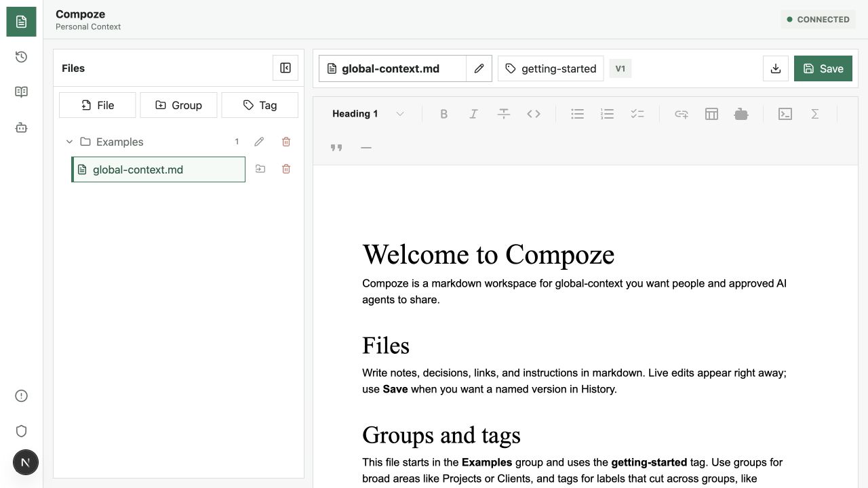
Task: Click the Compoze app title
Action: [x=80, y=14]
